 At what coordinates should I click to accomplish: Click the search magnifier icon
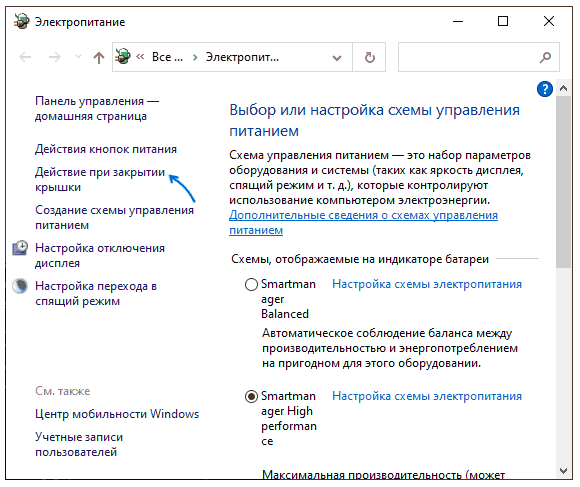click(545, 57)
